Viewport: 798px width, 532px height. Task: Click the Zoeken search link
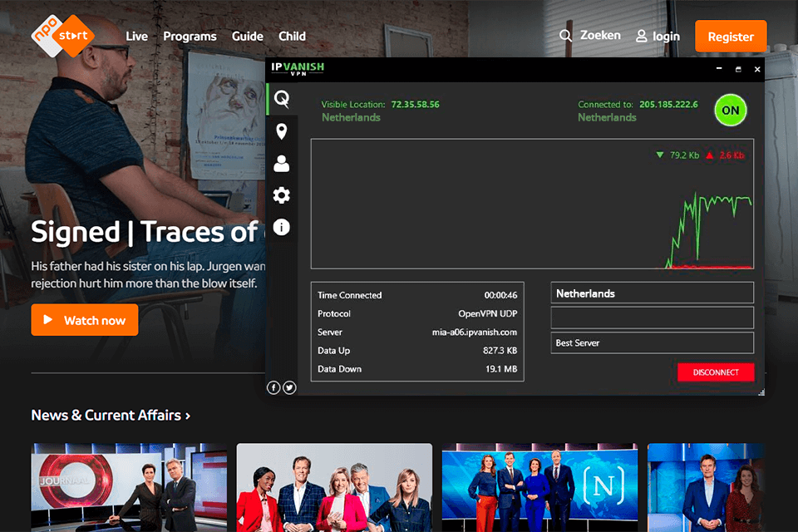coord(600,35)
